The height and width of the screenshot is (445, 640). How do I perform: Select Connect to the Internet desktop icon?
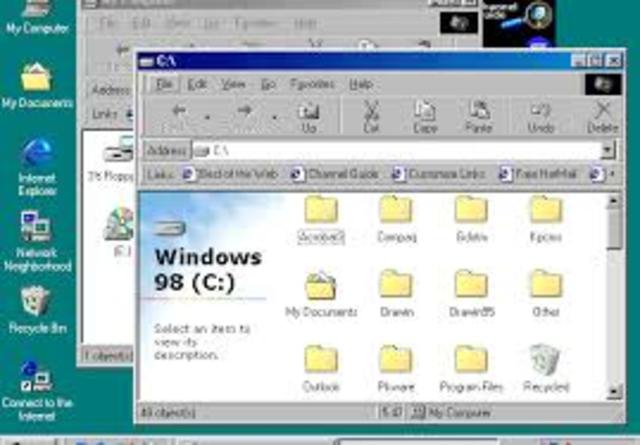[x=37, y=390]
